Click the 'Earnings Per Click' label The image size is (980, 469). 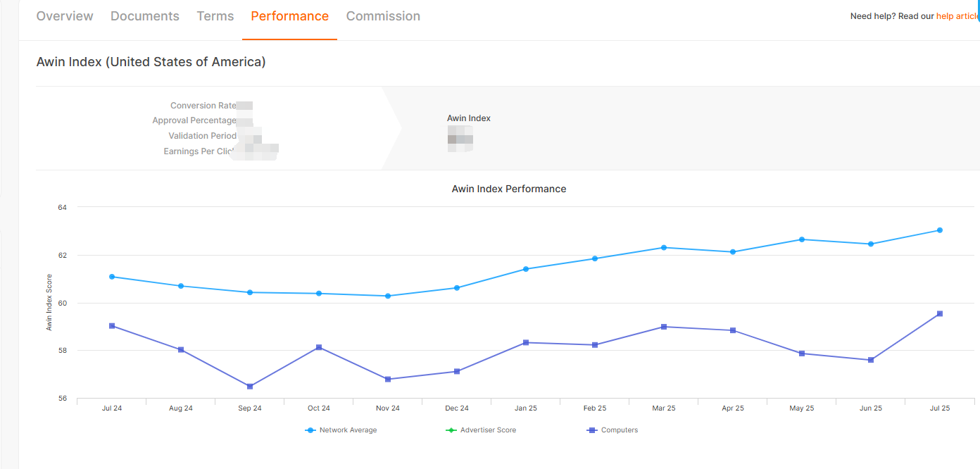point(199,151)
